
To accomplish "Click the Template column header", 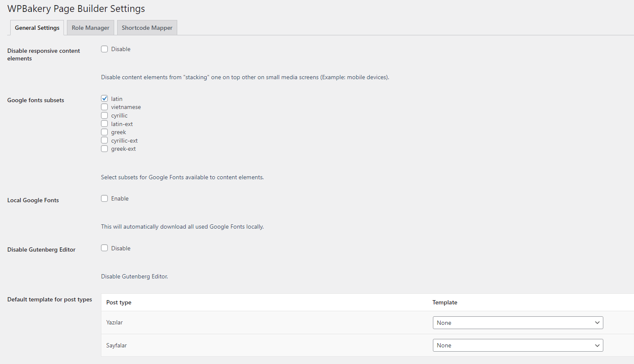I will coord(445,302).
